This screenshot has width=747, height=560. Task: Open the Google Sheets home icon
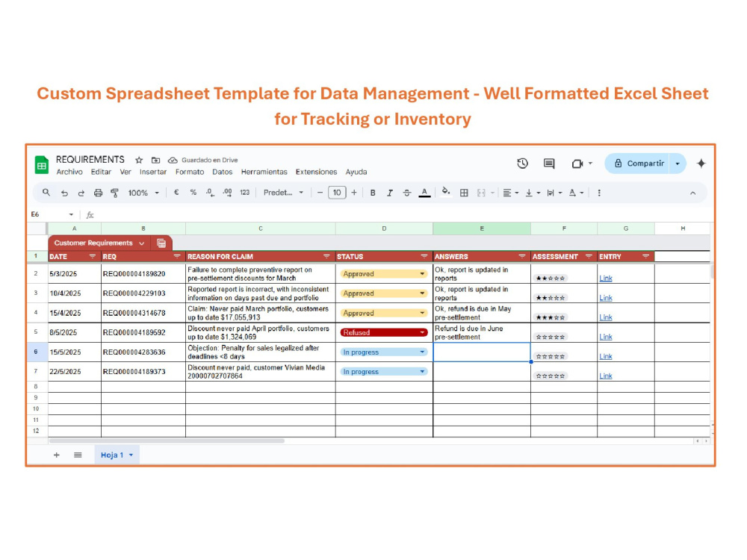pyautogui.click(x=42, y=165)
